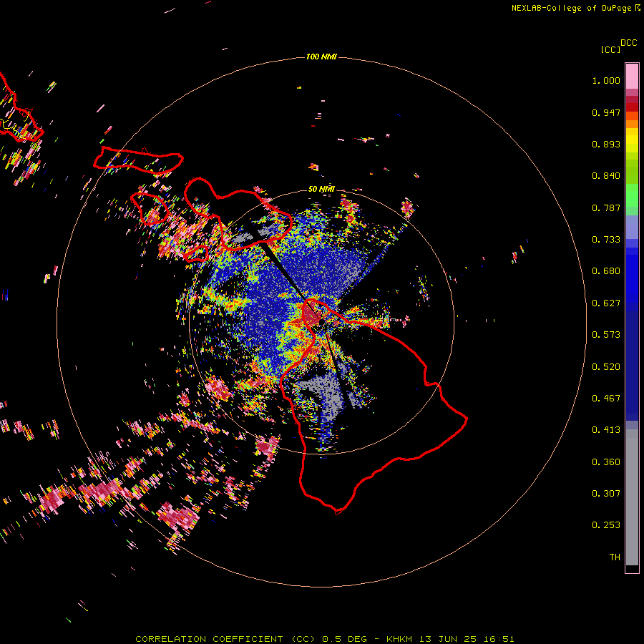Pick the 0.520 legend value

606,367
